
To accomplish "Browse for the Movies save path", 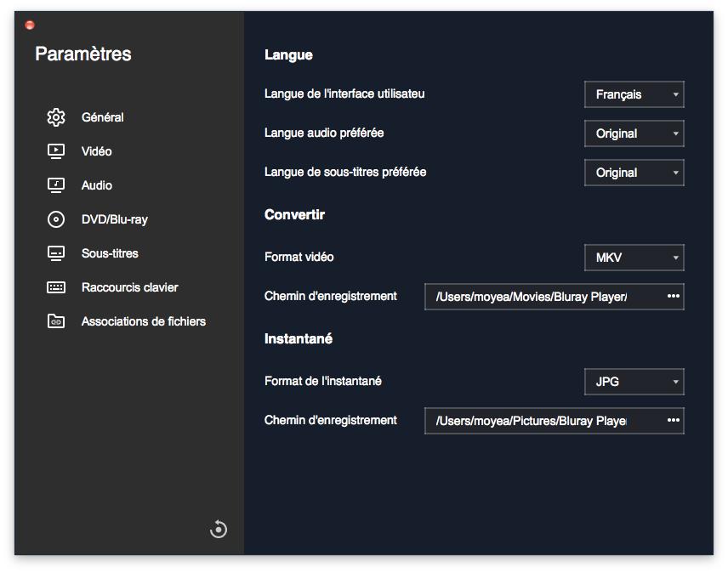I will (x=674, y=297).
